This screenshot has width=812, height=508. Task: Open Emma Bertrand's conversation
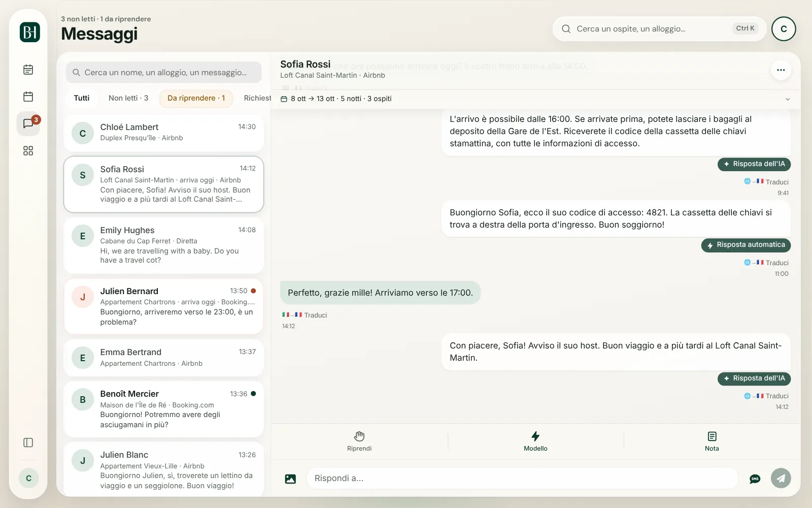click(x=163, y=358)
